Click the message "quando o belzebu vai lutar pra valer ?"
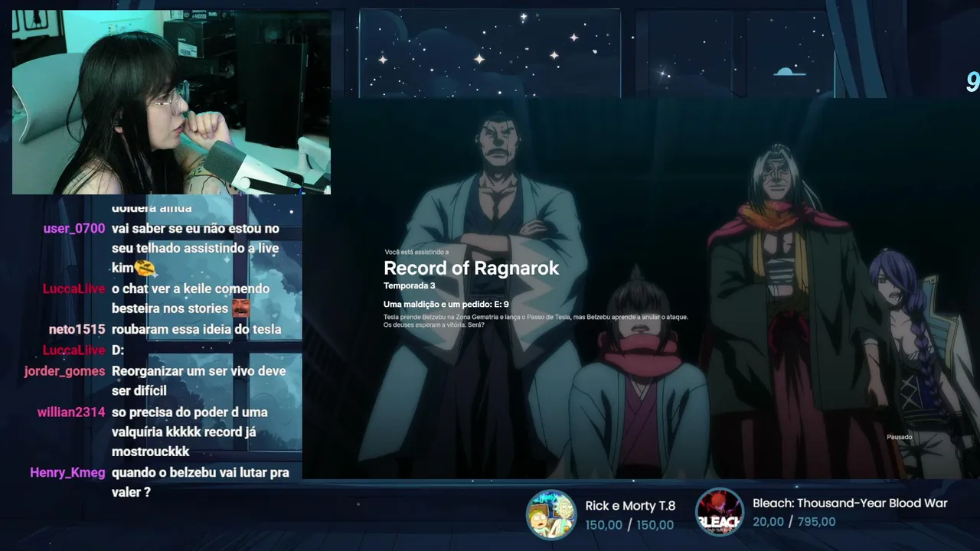Screen dimensions: 980x551 click(x=201, y=482)
